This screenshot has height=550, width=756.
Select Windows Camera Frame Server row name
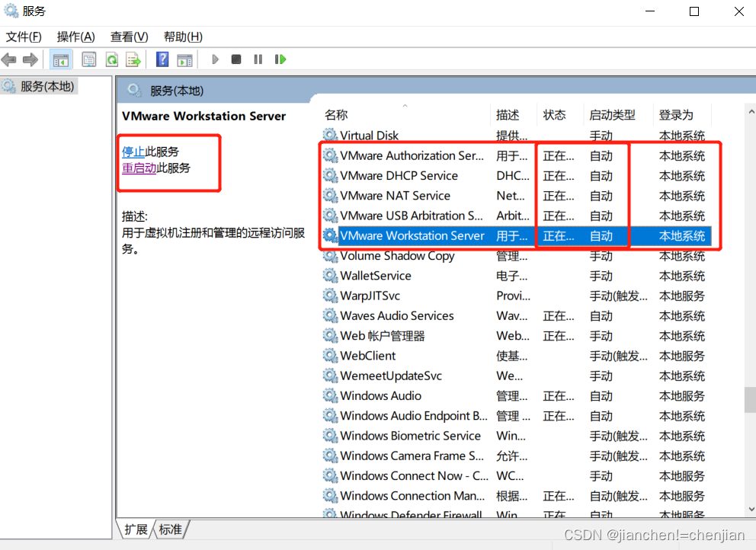[412, 456]
